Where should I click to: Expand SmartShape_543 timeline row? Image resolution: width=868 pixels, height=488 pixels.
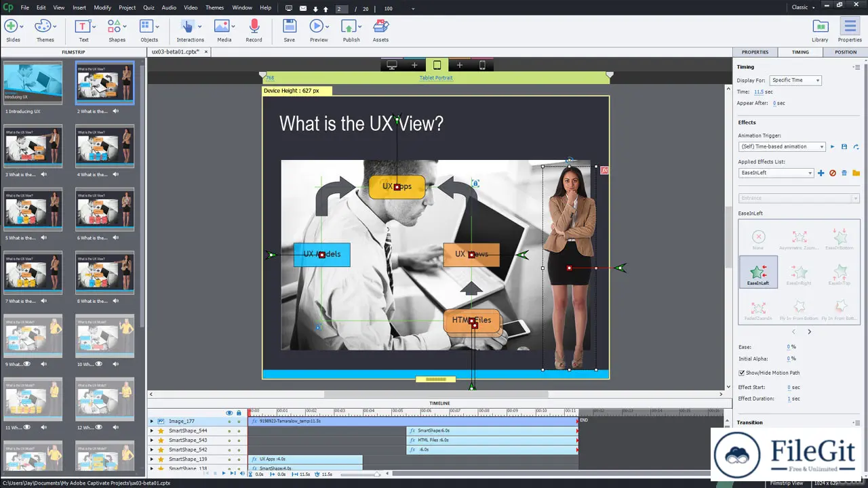pos(152,441)
